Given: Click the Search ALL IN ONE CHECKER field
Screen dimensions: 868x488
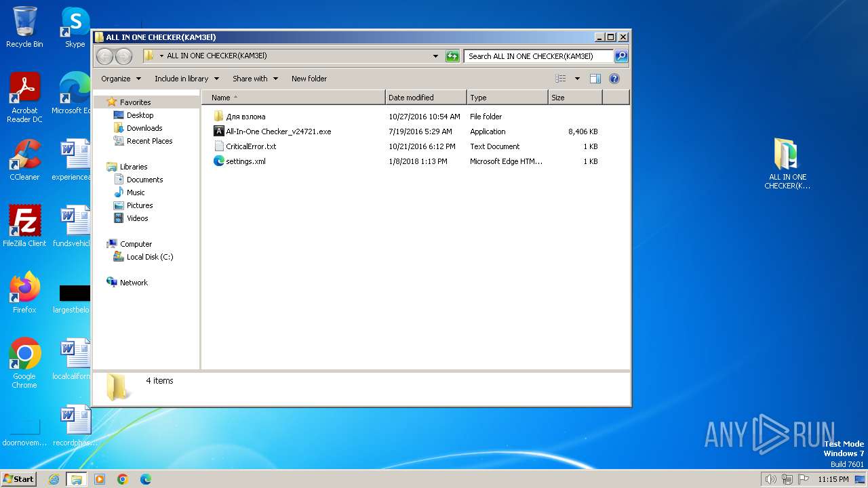Looking at the screenshot, I should point(538,56).
